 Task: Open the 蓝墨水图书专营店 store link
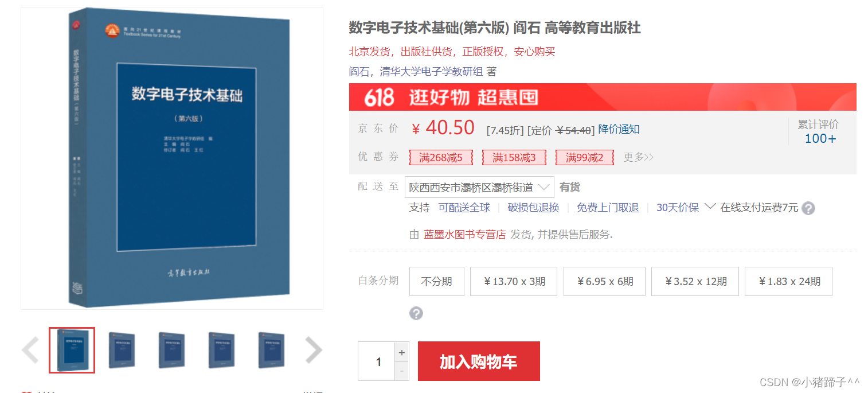[x=465, y=234]
